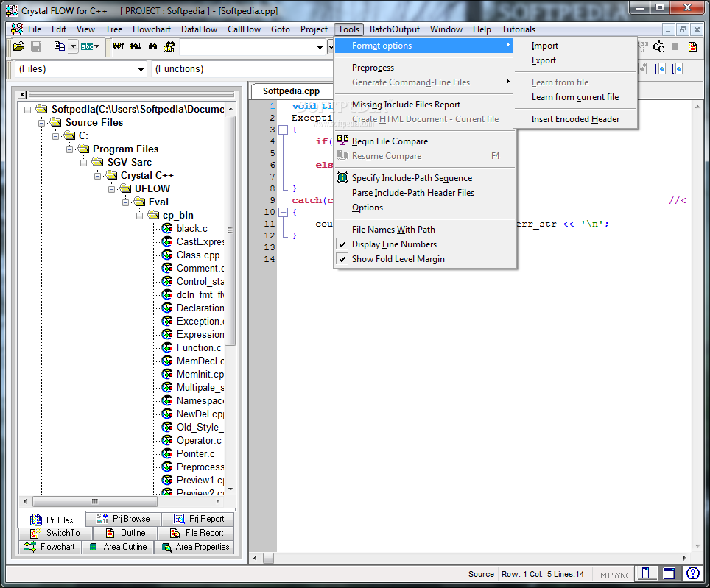The height and width of the screenshot is (588, 710).
Task: Click the Flowchart tab diagram icon
Action: click(x=30, y=547)
